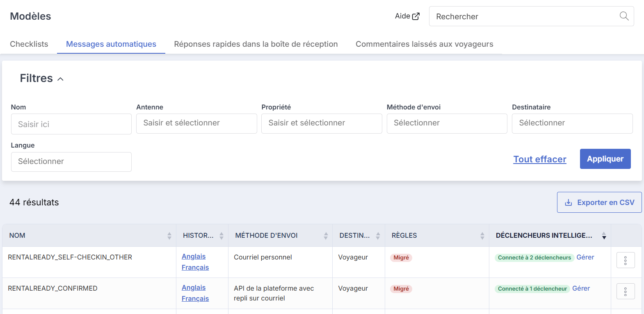Viewport: 644px width, 314px height.
Task: Click the 44 résultats count text
Action: tap(34, 202)
